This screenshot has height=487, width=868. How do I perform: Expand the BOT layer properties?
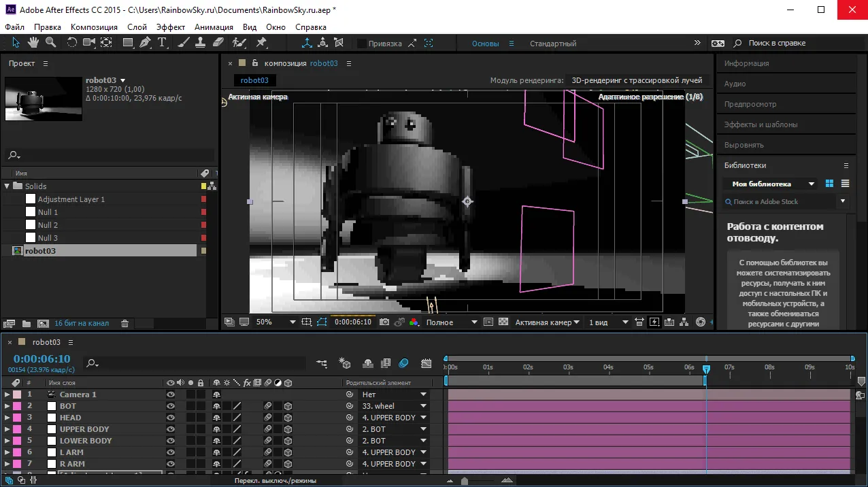7,406
